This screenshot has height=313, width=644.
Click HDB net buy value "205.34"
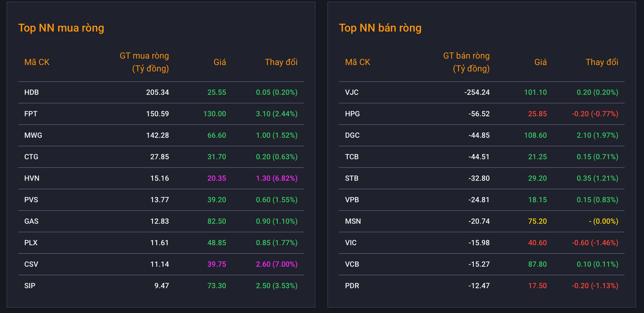pyautogui.click(x=158, y=92)
